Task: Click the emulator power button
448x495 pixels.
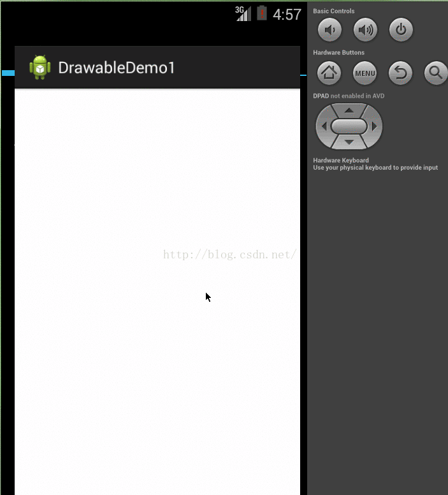Action: click(x=401, y=30)
